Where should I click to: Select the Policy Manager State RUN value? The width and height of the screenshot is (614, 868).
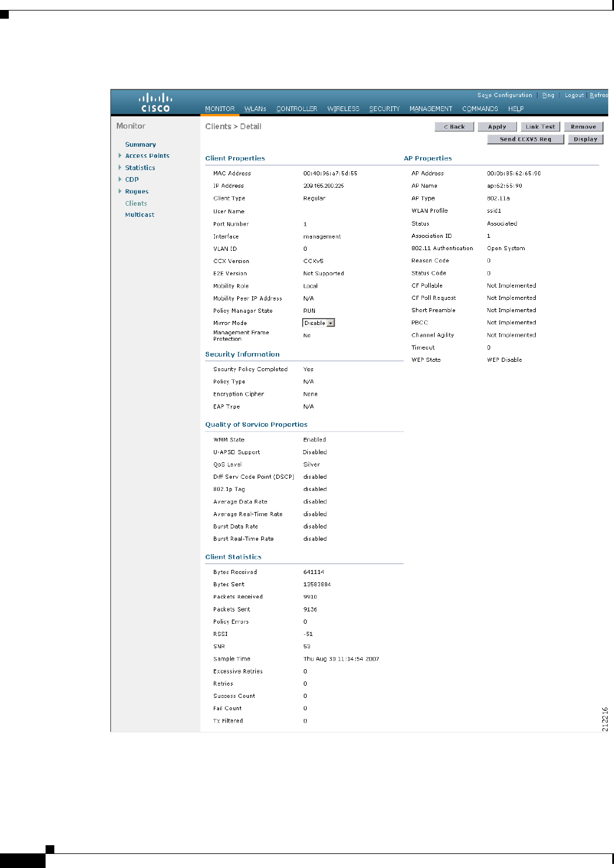coord(309,311)
